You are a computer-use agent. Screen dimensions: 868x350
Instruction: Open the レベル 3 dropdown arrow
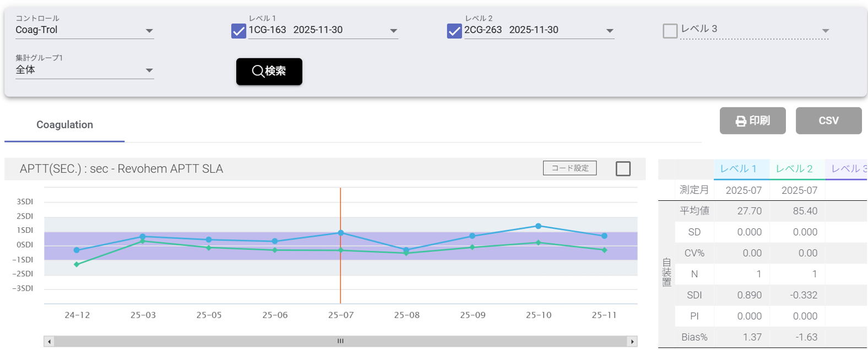[825, 31]
